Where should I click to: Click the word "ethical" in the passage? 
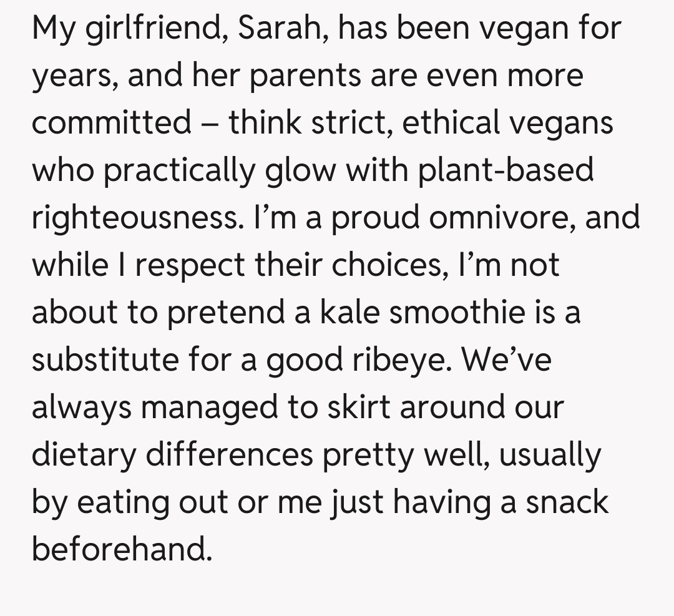pyautogui.click(x=452, y=122)
